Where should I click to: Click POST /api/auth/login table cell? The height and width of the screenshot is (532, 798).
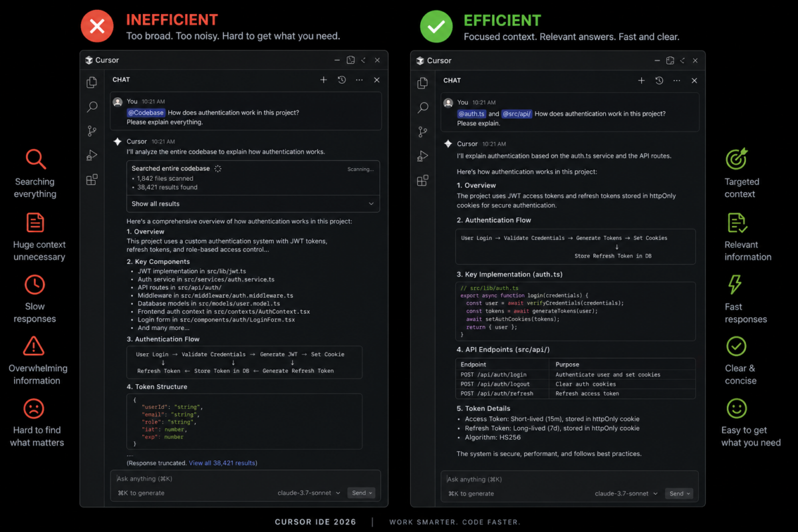[x=503, y=374]
